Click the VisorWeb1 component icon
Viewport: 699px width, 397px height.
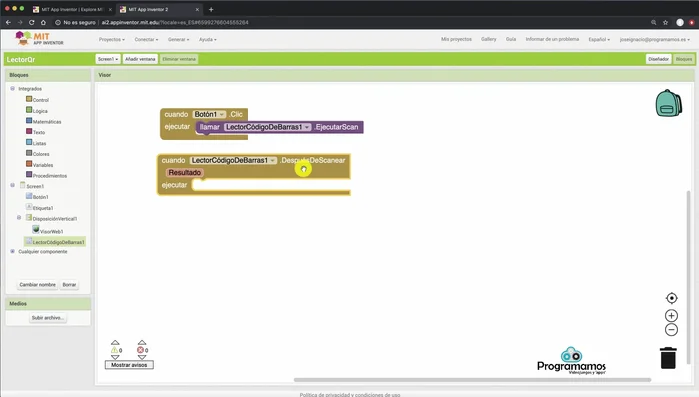[36, 229]
